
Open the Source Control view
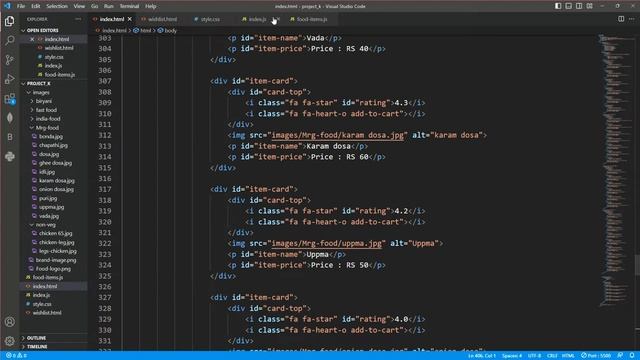(9, 60)
